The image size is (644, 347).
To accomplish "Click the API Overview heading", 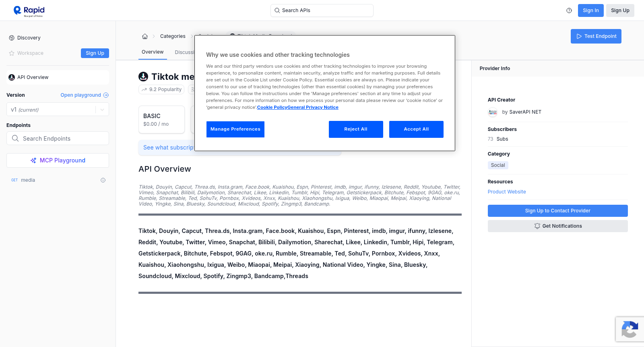I will (x=165, y=169).
